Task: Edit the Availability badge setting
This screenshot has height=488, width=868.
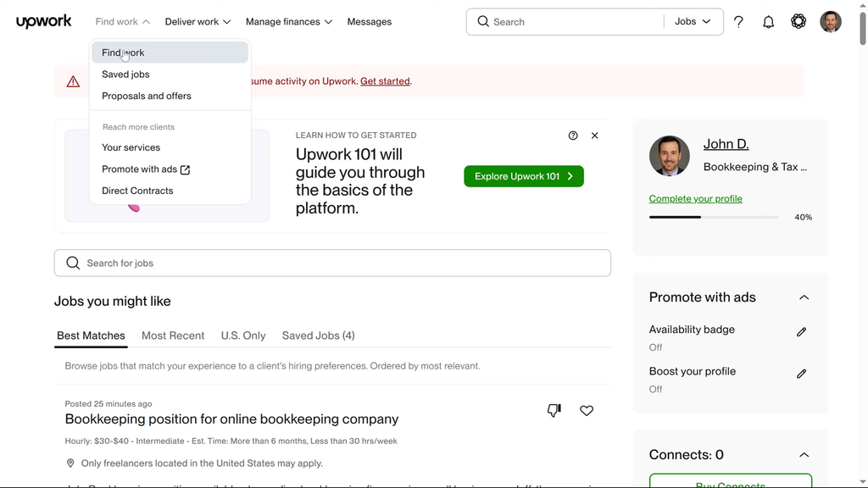Action: (801, 332)
